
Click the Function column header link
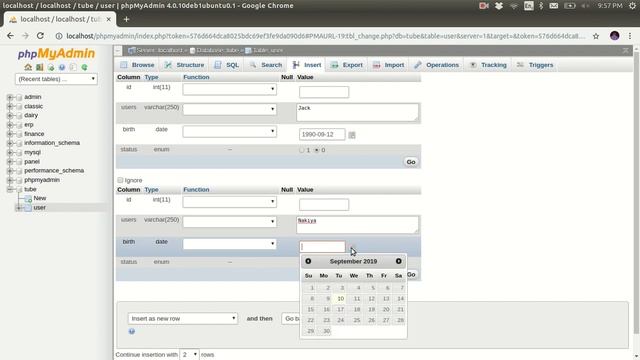click(196, 77)
